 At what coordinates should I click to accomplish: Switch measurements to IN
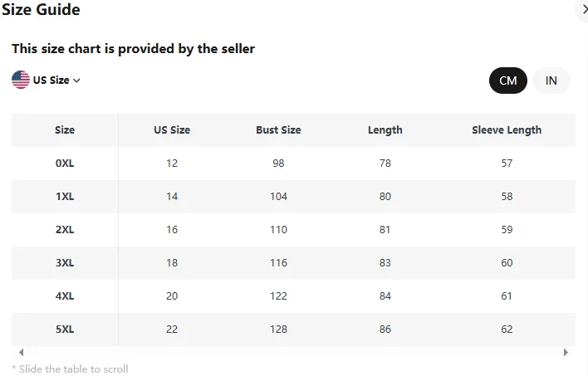pyautogui.click(x=551, y=81)
